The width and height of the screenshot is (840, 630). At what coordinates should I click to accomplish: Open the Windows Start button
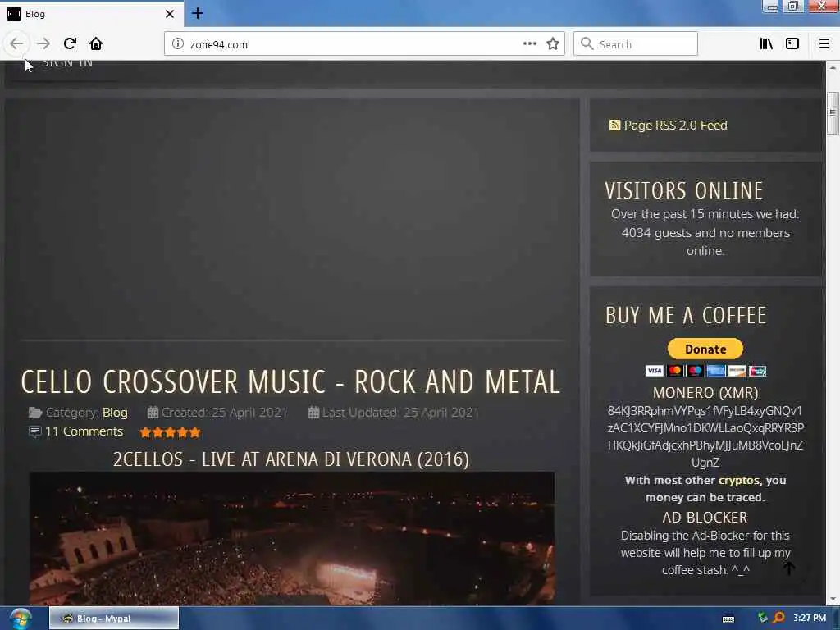(20, 619)
